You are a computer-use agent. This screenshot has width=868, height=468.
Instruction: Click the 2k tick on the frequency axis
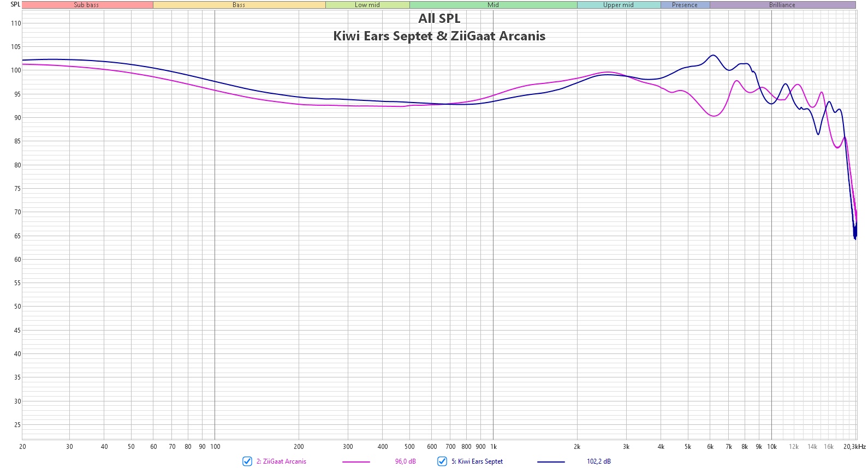[577, 447]
